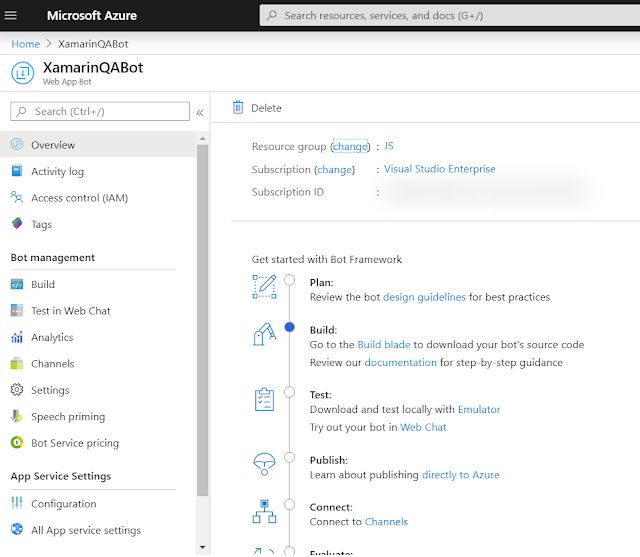Click the sidebar scroll down arrow
This screenshot has width=640, height=557.
pos(202,547)
